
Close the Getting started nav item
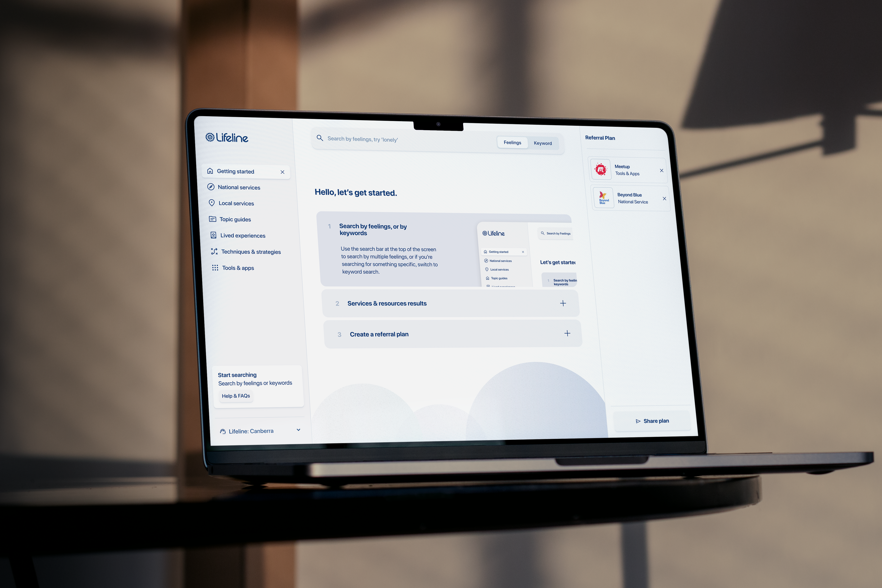[282, 171]
